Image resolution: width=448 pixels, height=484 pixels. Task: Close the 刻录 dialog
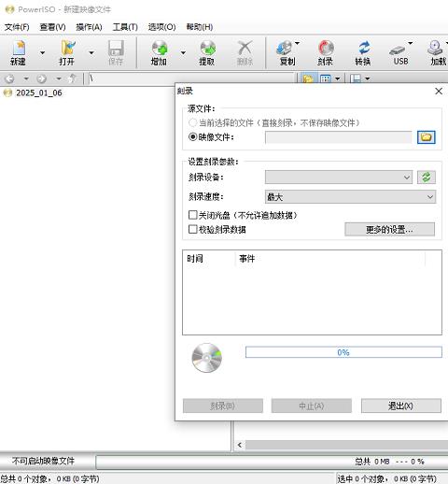439,92
